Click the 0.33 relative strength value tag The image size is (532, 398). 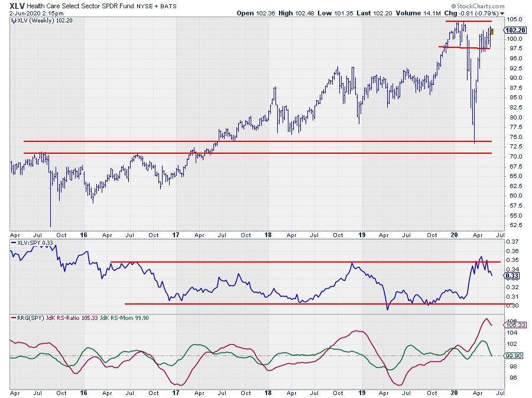(512, 276)
